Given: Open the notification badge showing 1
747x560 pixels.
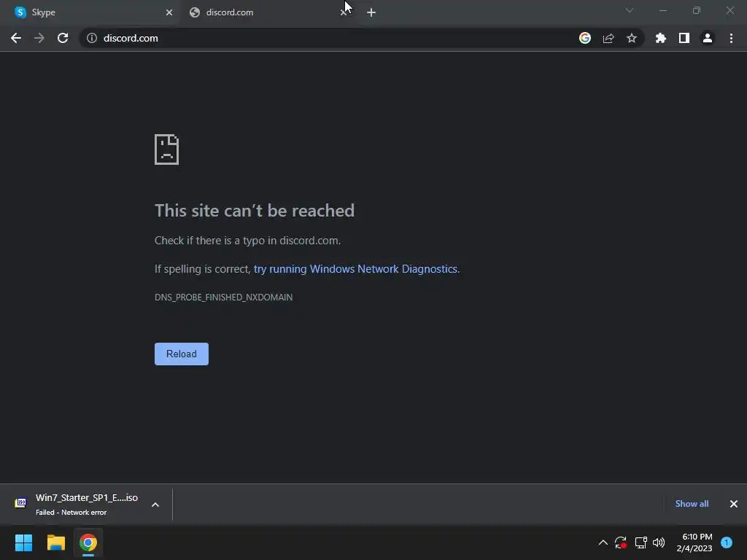Looking at the screenshot, I should [x=727, y=542].
